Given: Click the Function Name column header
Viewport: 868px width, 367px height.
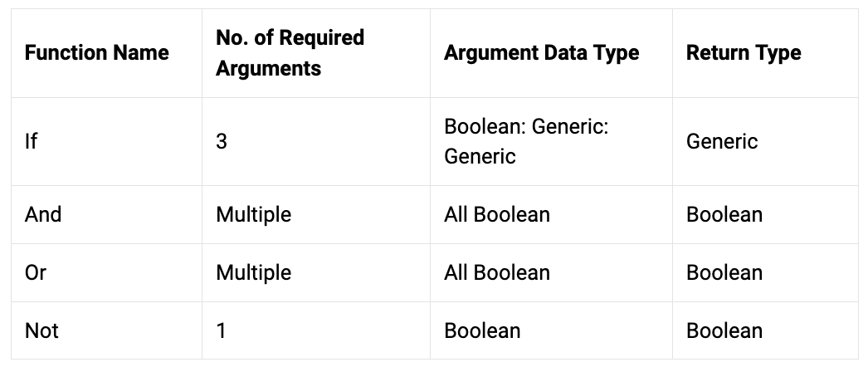Looking at the screenshot, I should tap(97, 53).
